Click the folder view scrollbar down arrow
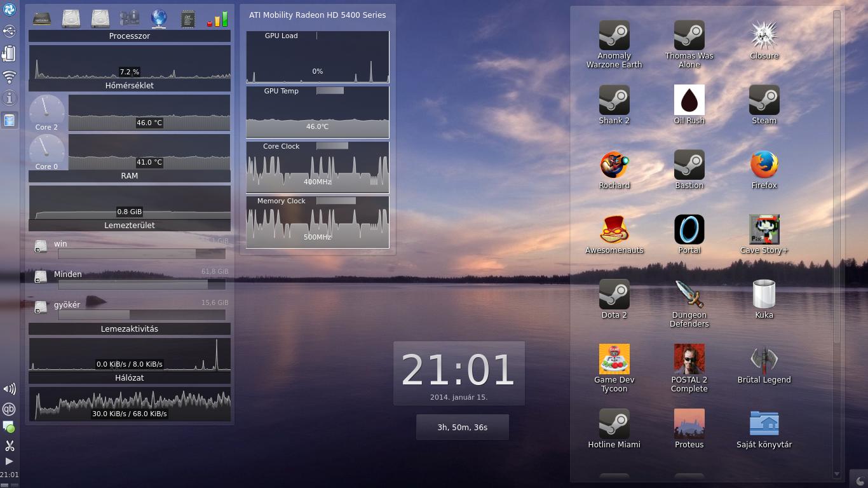The height and width of the screenshot is (488, 868). (837, 474)
